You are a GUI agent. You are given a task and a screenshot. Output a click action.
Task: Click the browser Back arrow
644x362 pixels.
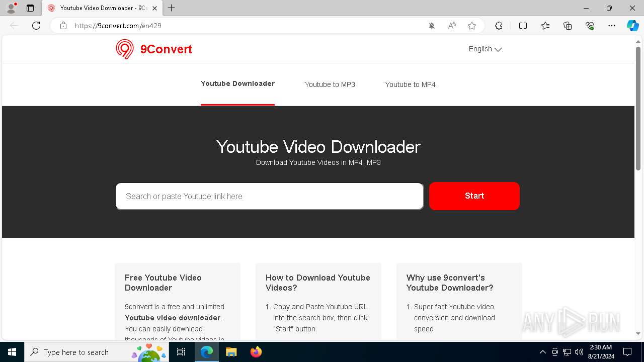coord(14,26)
